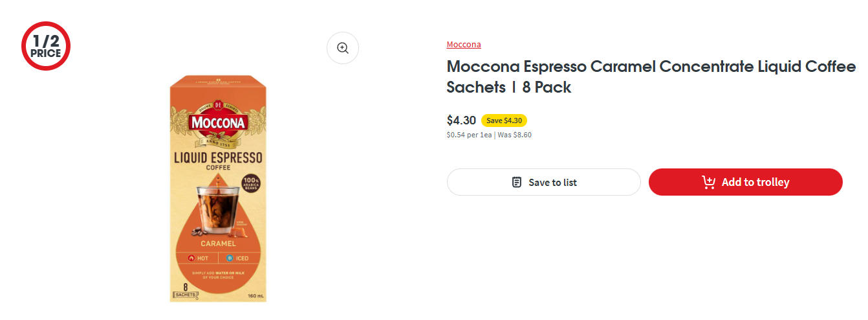Click the $4.30 current price
The height and width of the screenshot is (320, 868).
pos(461,120)
